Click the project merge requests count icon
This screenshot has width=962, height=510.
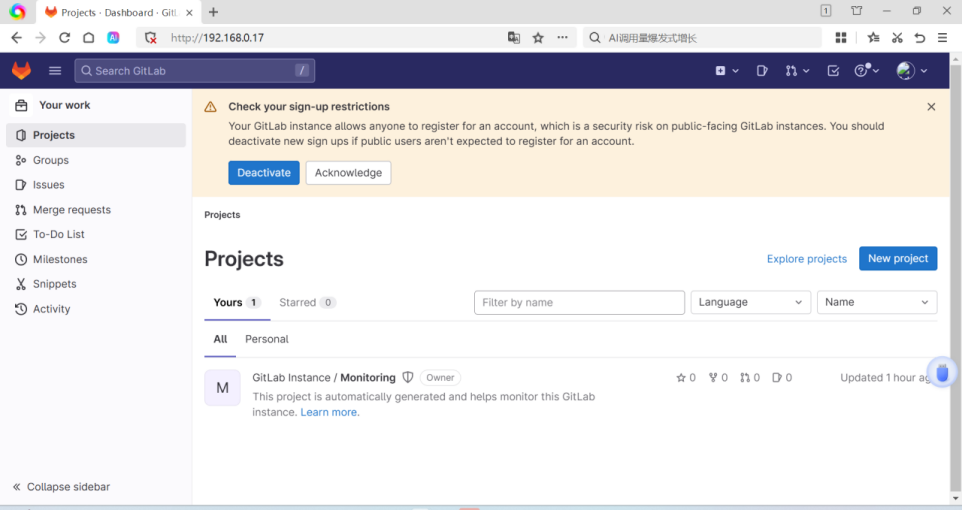[x=745, y=378]
